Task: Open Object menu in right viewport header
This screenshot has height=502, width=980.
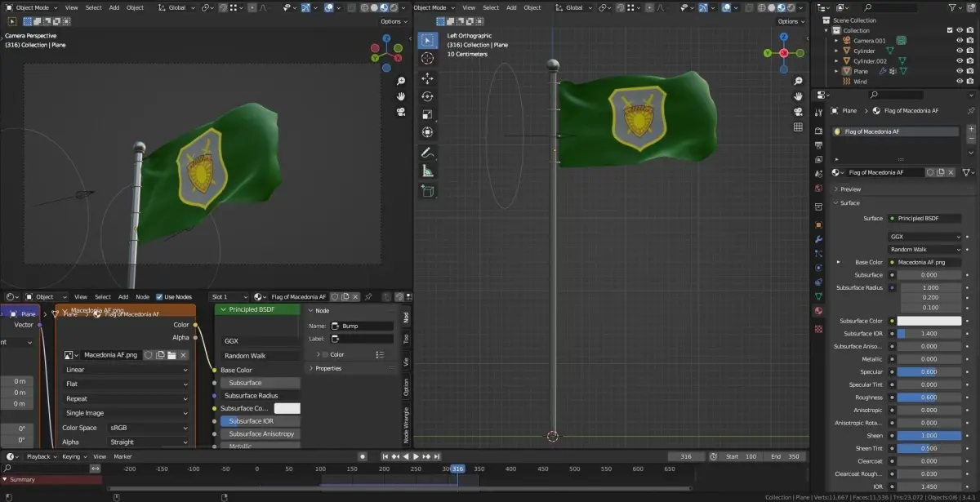Action: point(532,7)
